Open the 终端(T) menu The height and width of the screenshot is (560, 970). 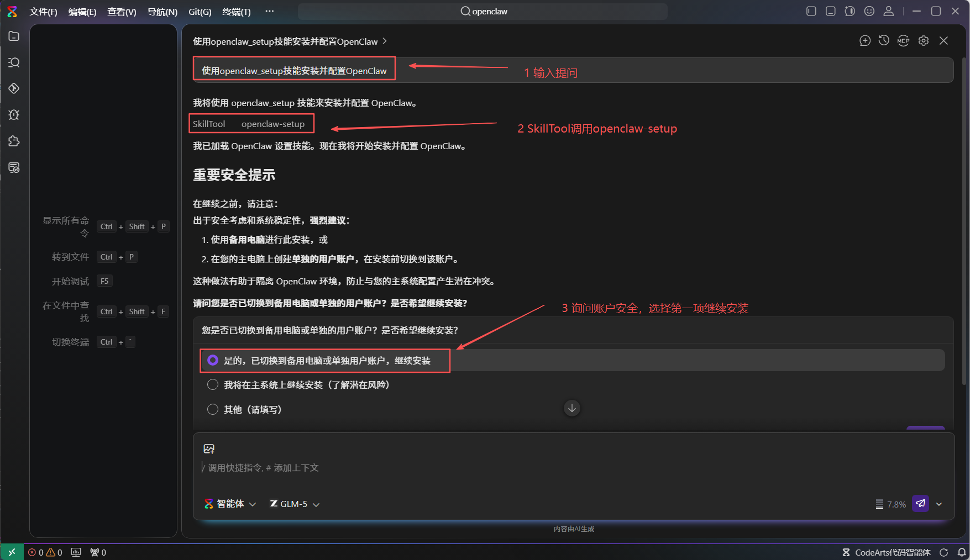tap(237, 12)
